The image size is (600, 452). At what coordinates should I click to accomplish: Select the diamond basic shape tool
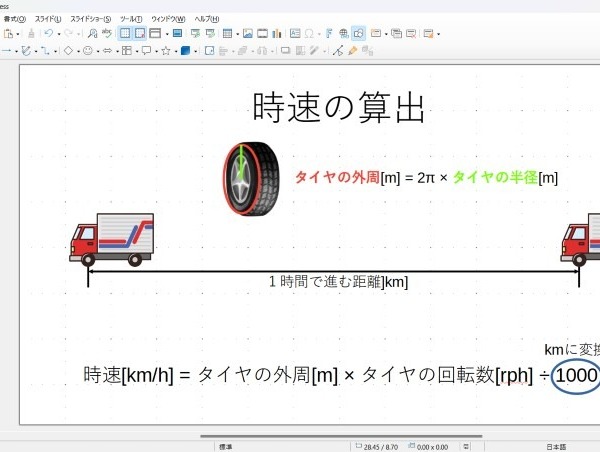point(68,51)
